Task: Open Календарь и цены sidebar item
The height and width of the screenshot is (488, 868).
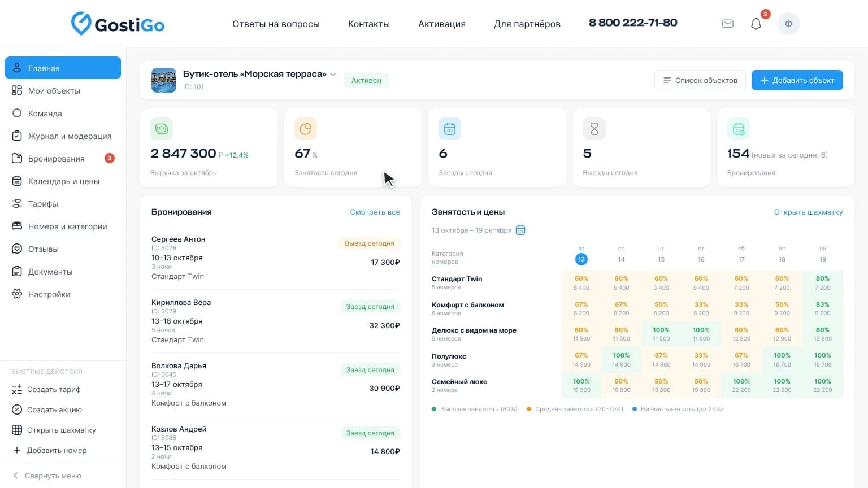Action: click(63, 181)
